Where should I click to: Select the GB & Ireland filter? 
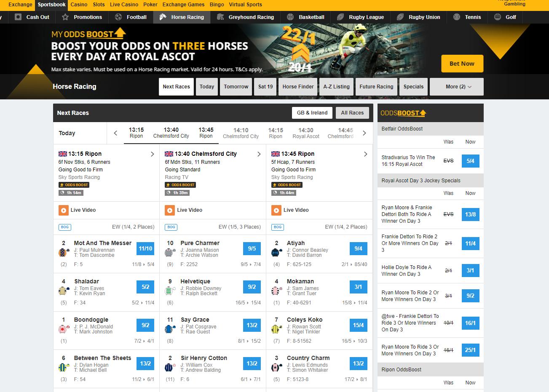[x=312, y=113]
